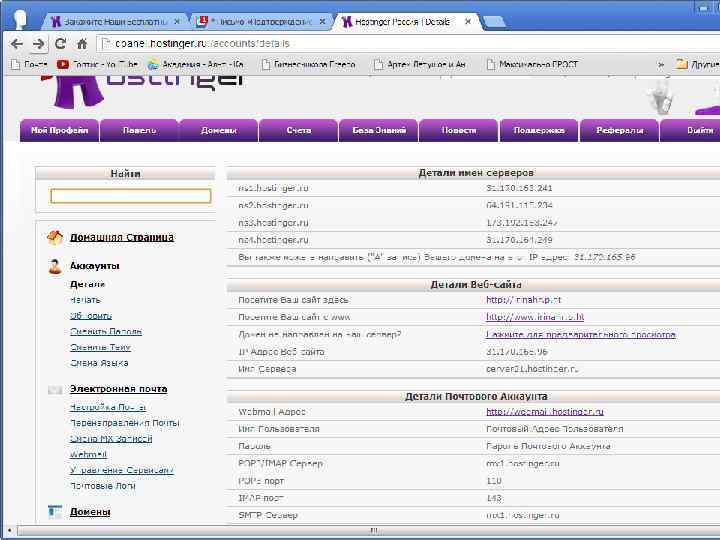Open Смена MX Записей link
The width and height of the screenshot is (720, 540).
point(111,439)
